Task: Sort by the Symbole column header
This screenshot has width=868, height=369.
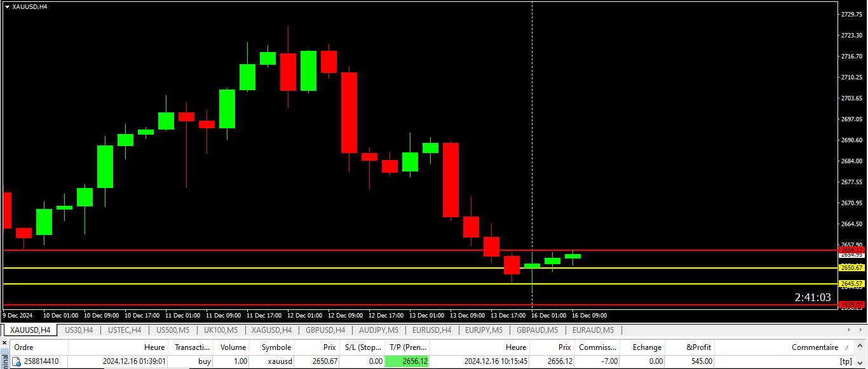Action: (273, 347)
